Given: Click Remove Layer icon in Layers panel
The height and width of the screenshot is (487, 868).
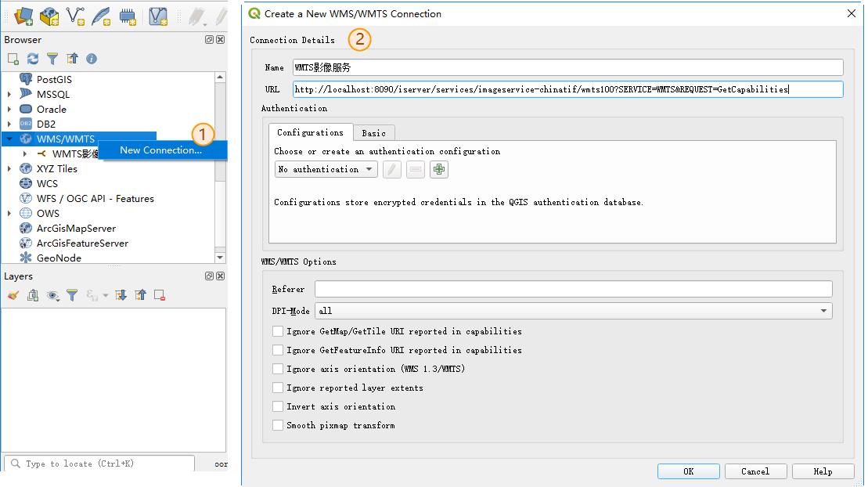Looking at the screenshot, I should [160, 295].
